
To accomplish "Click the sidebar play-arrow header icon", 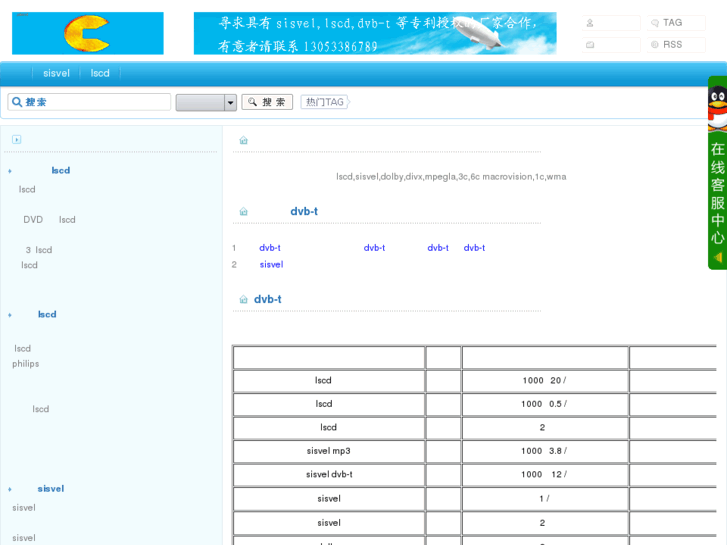I will [17, 140].
